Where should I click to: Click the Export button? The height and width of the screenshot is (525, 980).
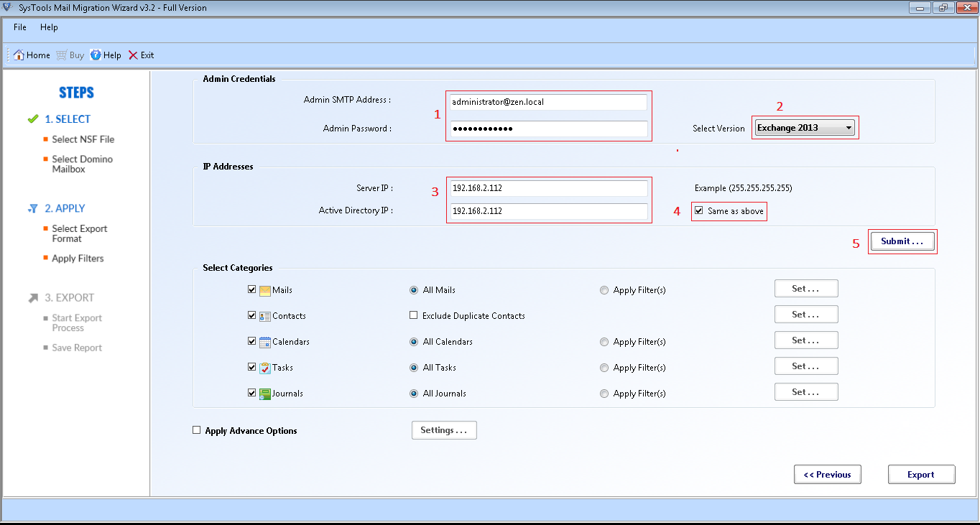click(921, 475)
